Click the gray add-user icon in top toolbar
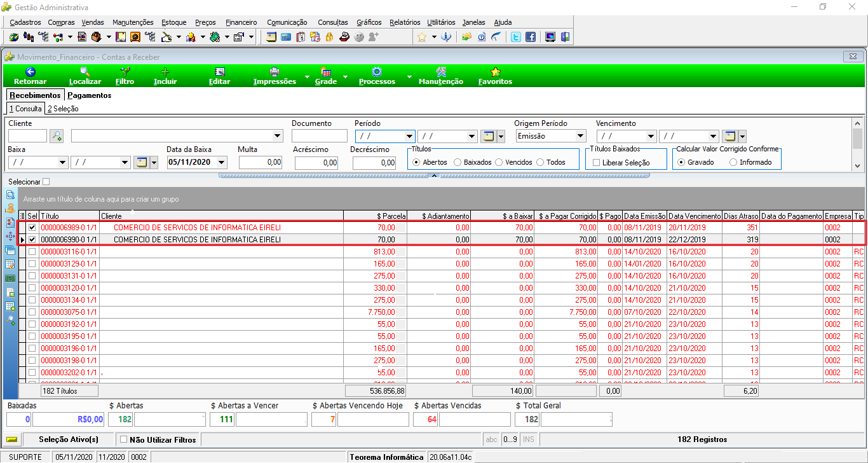The height and width of the screenshot is (463, 868). pyautogui.click(x=374, y=37)
